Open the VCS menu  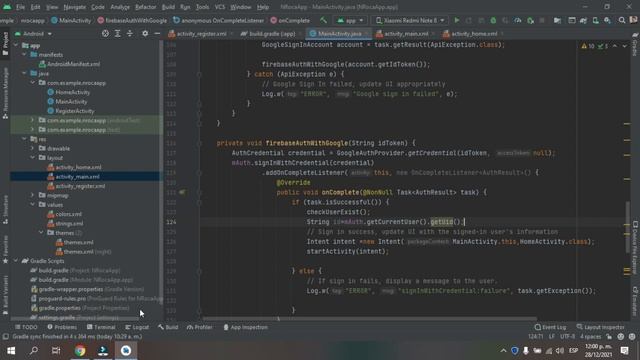[220, 7]
